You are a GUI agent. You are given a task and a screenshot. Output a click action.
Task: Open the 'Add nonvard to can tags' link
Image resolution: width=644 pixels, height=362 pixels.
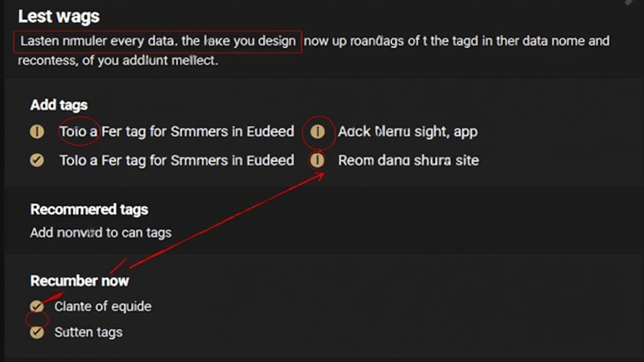pos(101,233)
